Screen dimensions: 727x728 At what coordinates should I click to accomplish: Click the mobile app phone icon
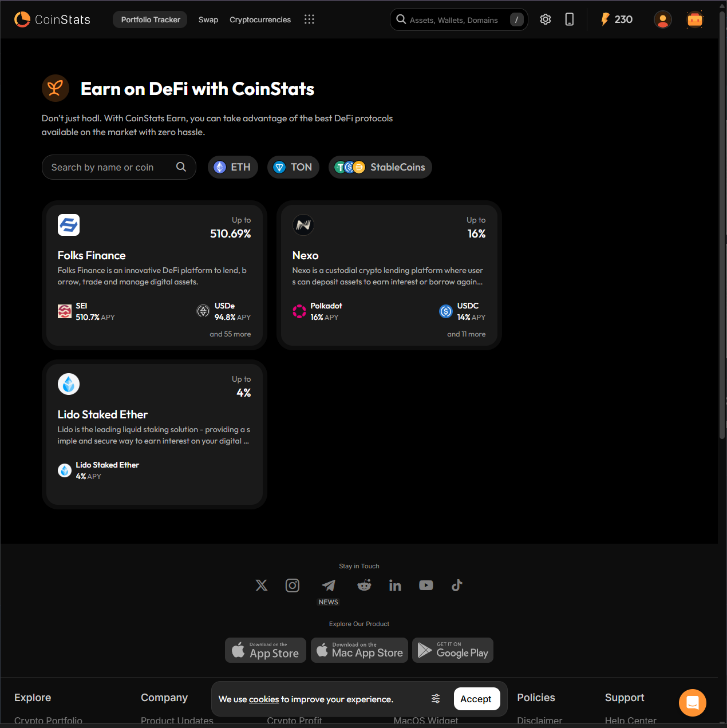[569, 19]
